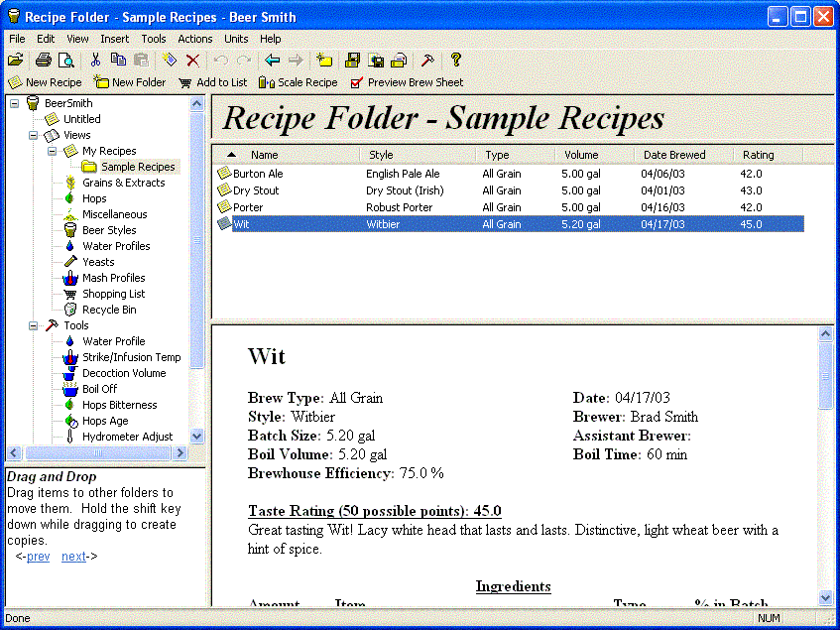
Task: Sort recipes by Rating column header
Action: 758,155
